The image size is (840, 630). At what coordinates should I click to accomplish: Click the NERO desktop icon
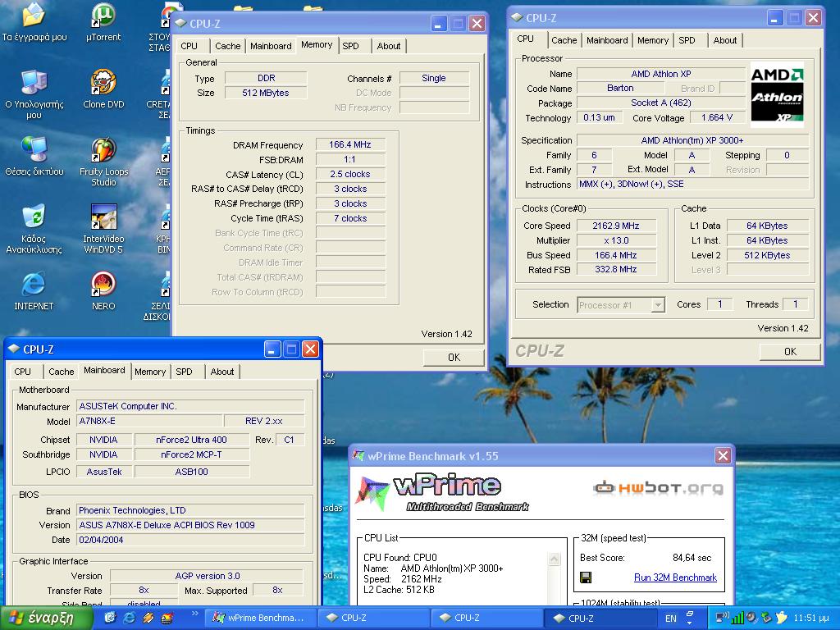pos(103,291)
